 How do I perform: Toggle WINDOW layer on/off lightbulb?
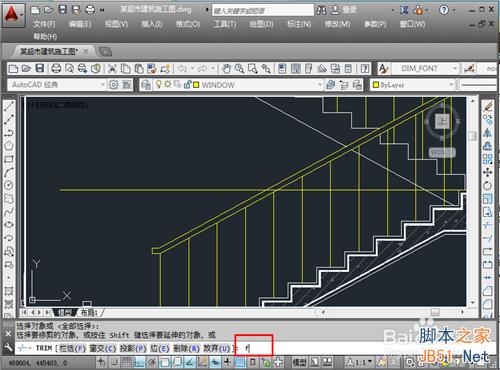point(159,84)
